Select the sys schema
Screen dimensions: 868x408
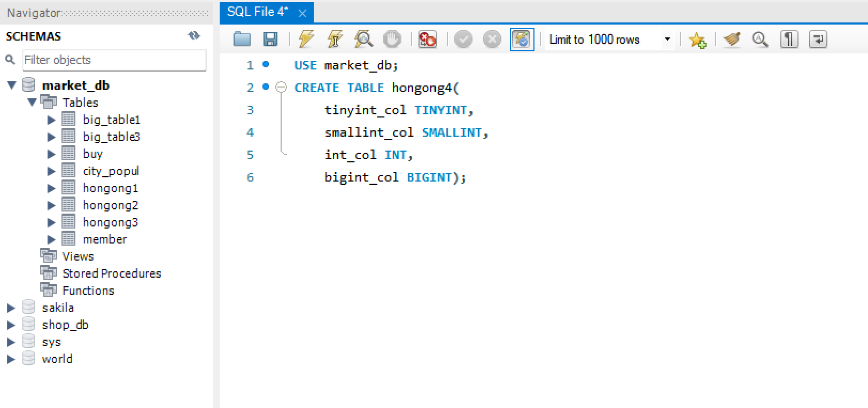[x=51, y=342]
